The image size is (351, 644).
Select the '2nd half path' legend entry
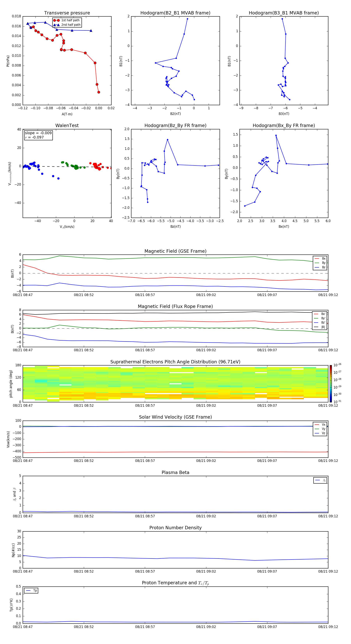pyautogui.click(x=67, y=25)
